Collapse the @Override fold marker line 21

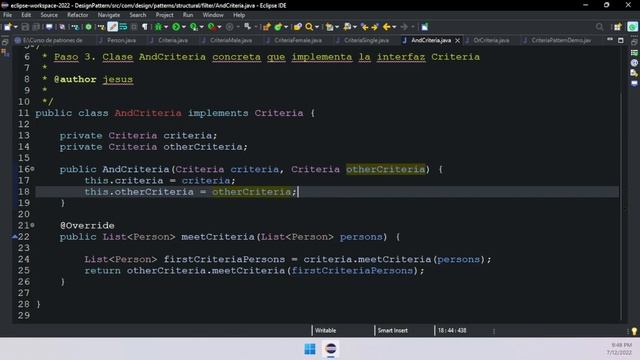coord(33,225)
